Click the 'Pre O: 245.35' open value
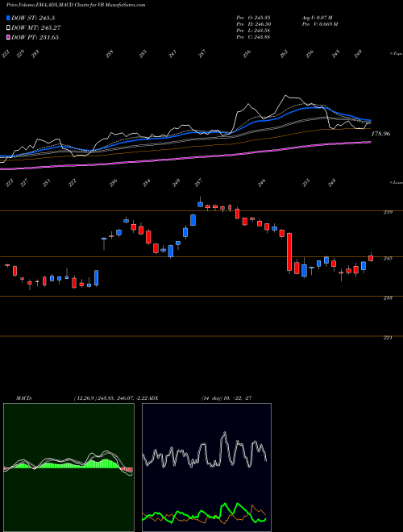Screen dimensions: 403x532 [253, 17]
